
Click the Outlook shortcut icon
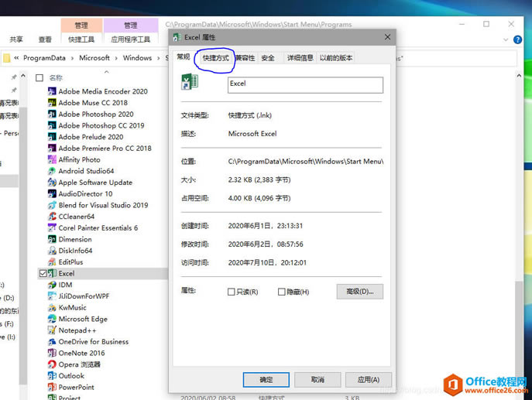click(52, 376)
